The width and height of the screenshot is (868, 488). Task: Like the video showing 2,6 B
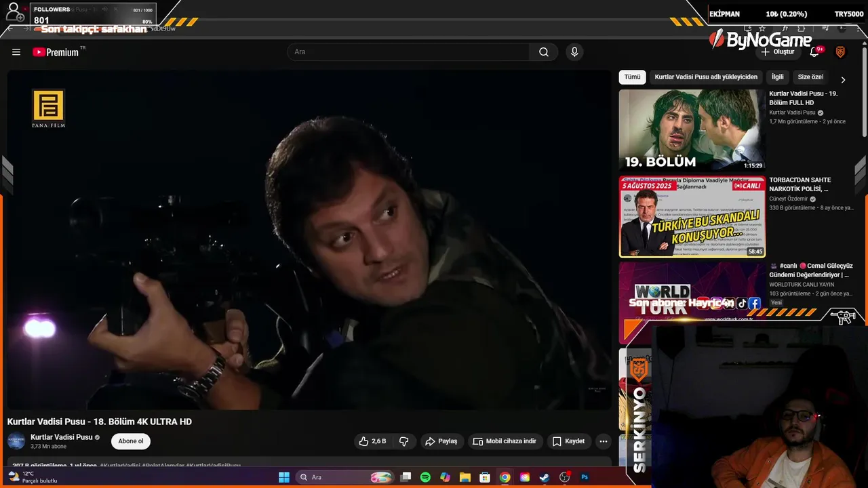(x=372, y=441)
